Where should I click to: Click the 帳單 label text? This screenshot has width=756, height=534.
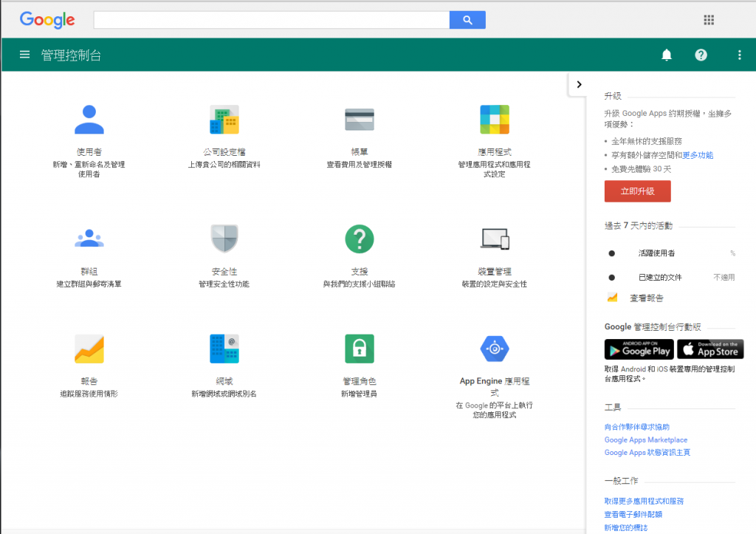click(360, 151)
